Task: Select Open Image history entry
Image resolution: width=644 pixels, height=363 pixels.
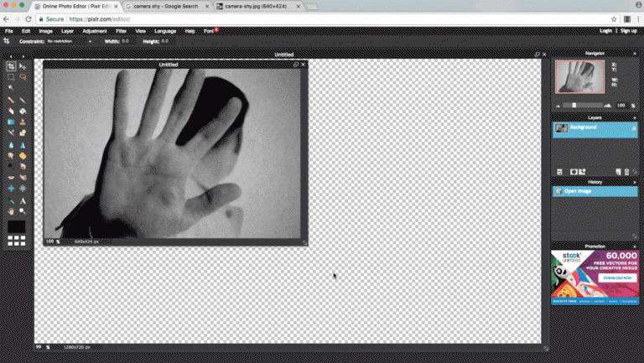Action: pos(595,191)
